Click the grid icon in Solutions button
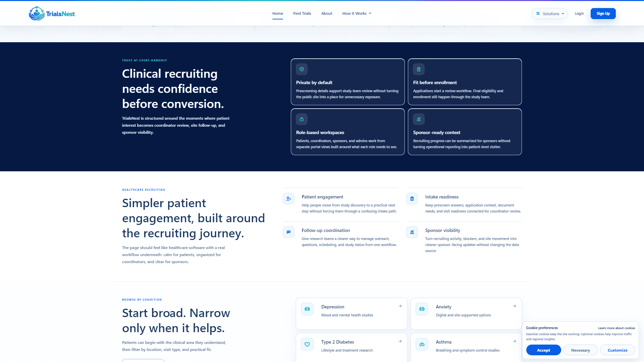 [538, 14]
